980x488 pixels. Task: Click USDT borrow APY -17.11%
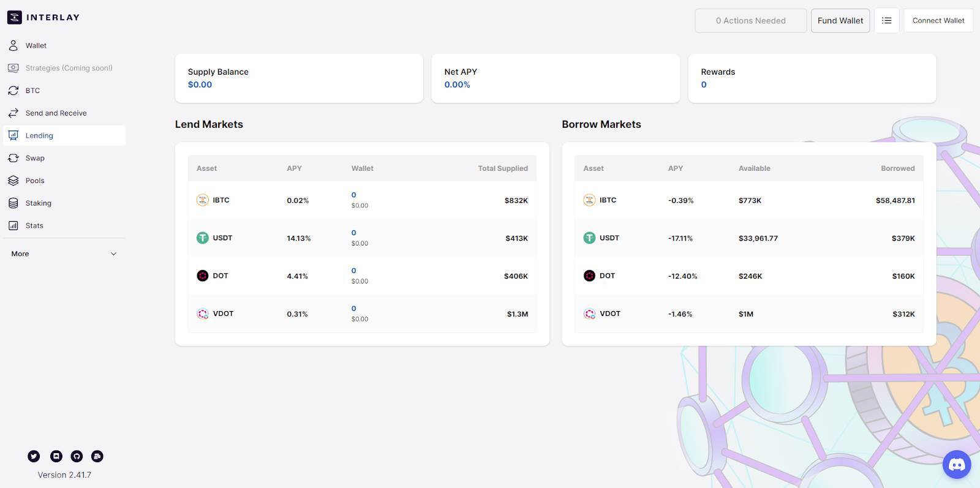click(680, 238)
